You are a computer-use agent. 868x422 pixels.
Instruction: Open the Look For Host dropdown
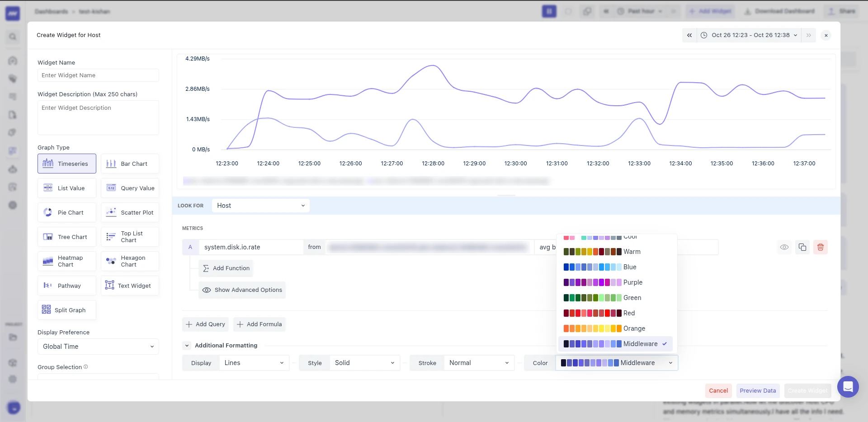click(261, 206)
